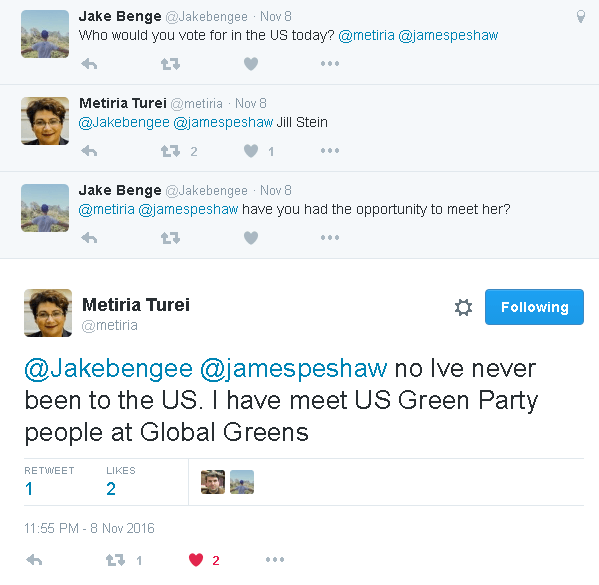
Task: Toggle the Following button for Metiria Turei
Action: pyautogui.click(x=534, y=307)
